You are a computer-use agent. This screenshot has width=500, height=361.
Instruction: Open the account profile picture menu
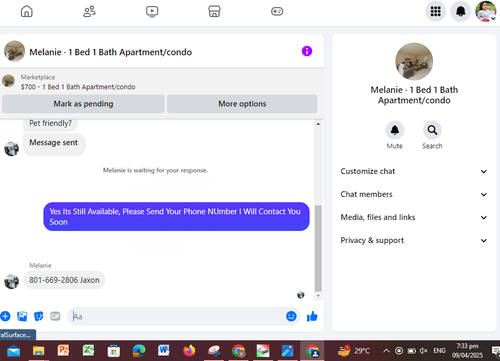tap(486, 11)
